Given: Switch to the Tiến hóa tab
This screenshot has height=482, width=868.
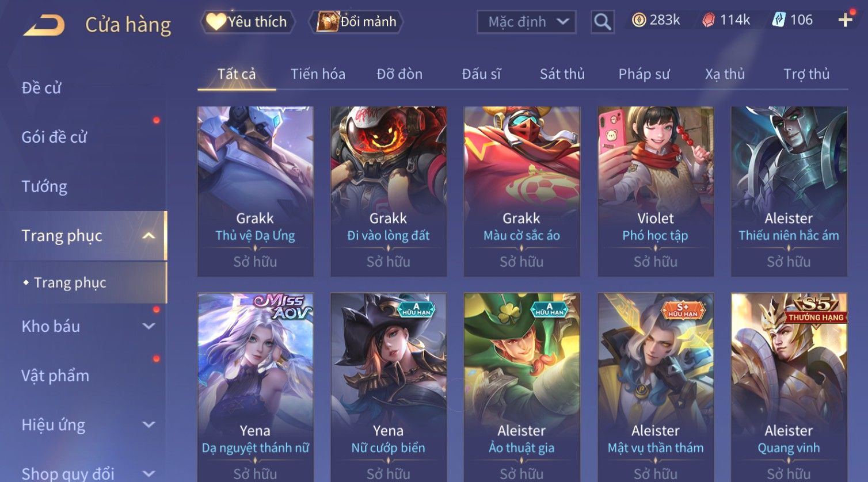Looking at the screenshot, I should click(x=318, y=74).
